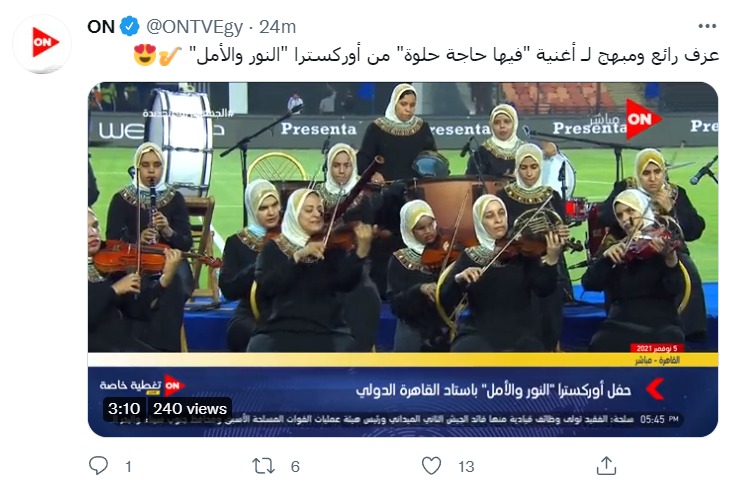736x489 pixels.
Task: Click the heart-eyes emoji in the tweet
Action: [145, 55]
